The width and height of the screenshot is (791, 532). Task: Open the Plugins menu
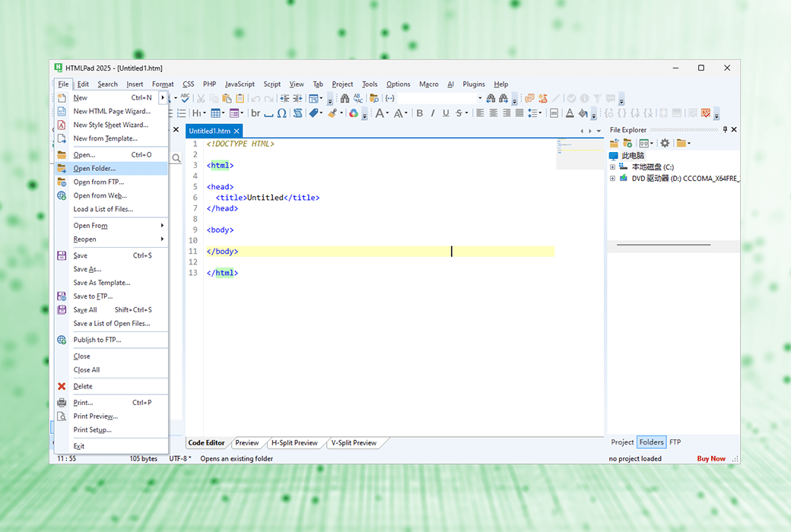pyautogui.click(x=474, y=84)
